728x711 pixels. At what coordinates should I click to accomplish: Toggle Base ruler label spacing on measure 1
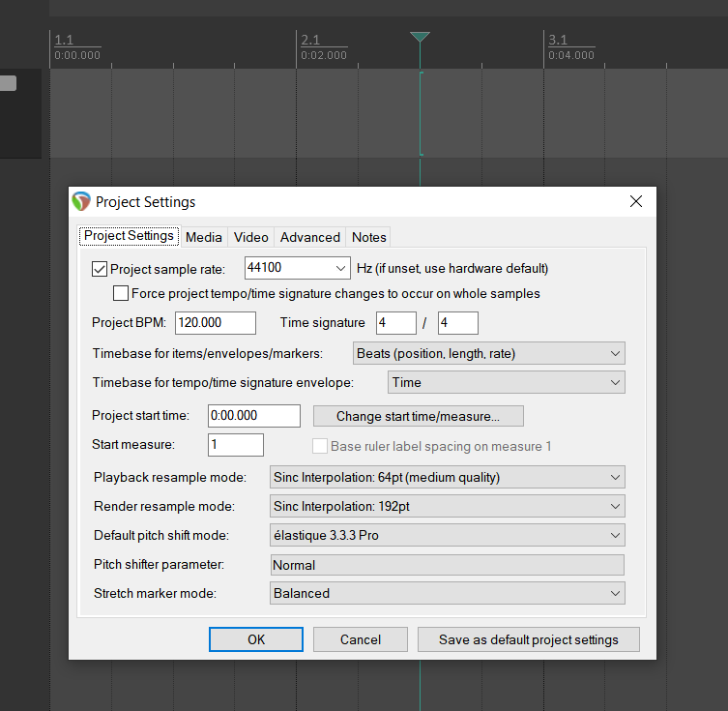(x=320, y=446)
